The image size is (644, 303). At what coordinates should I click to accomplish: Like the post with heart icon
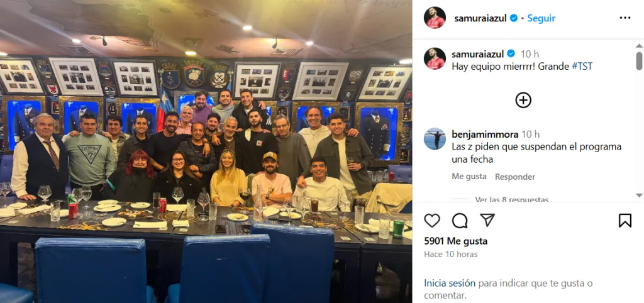(x=432, y=221)
